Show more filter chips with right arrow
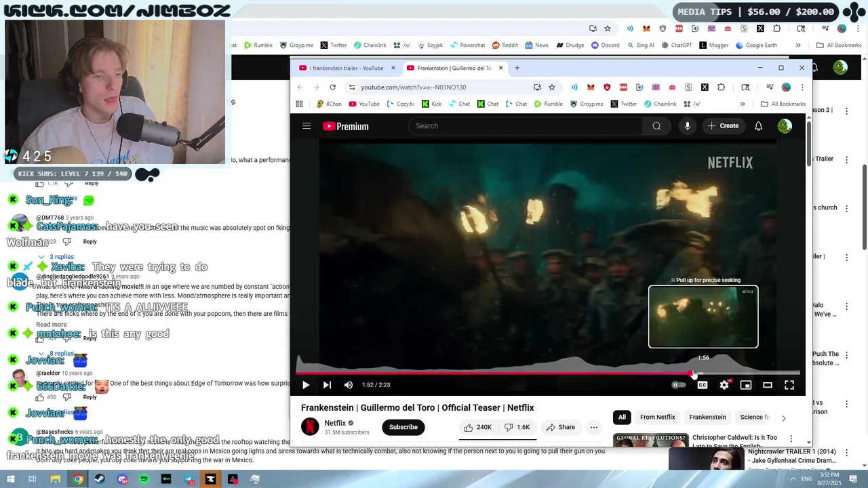 pos(784,418)
